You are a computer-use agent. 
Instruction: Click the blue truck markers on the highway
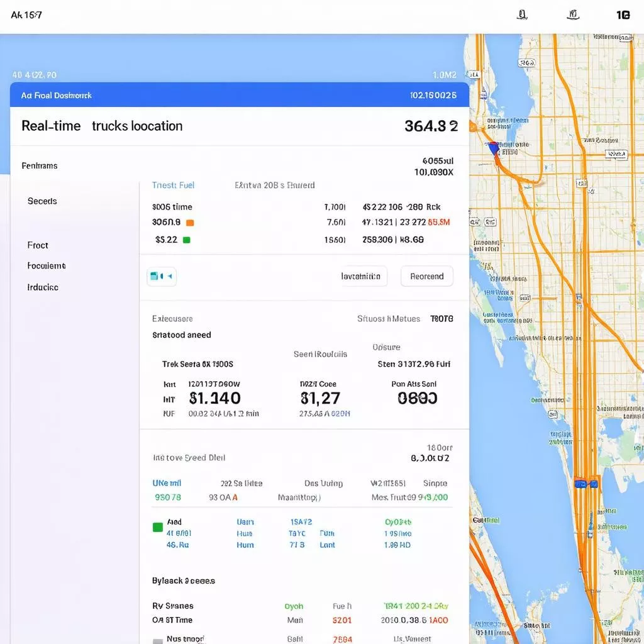coord(584,484)
